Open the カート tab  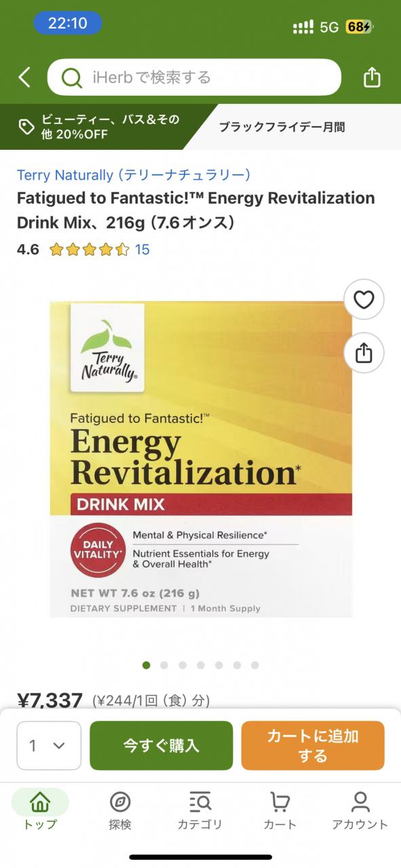[x=280, y=810]
